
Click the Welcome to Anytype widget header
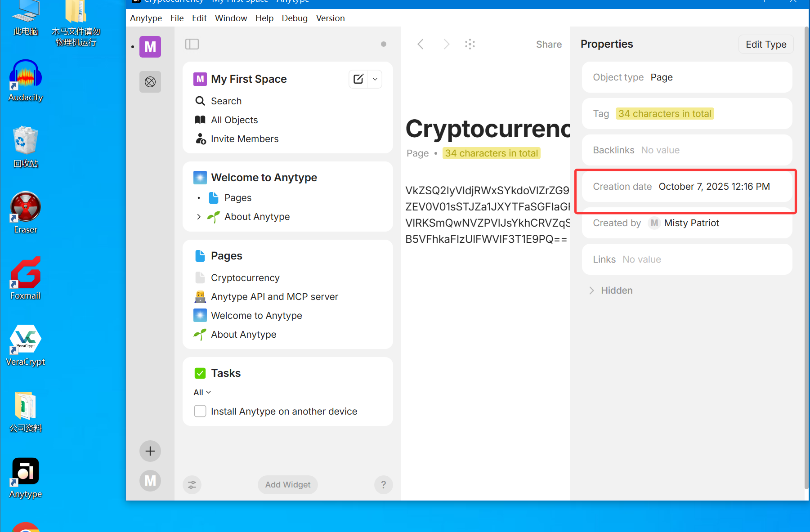[264, 178]
